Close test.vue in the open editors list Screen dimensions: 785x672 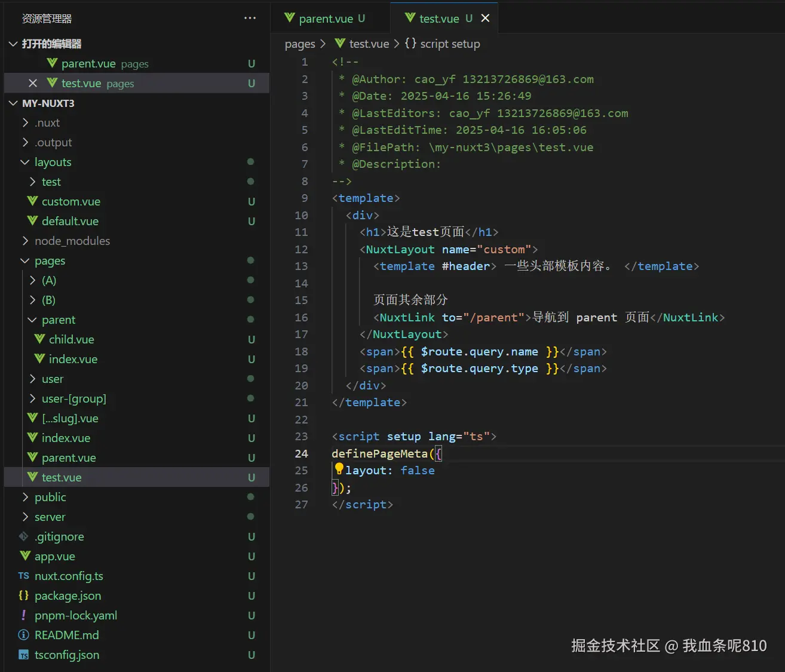click(33, 83)
